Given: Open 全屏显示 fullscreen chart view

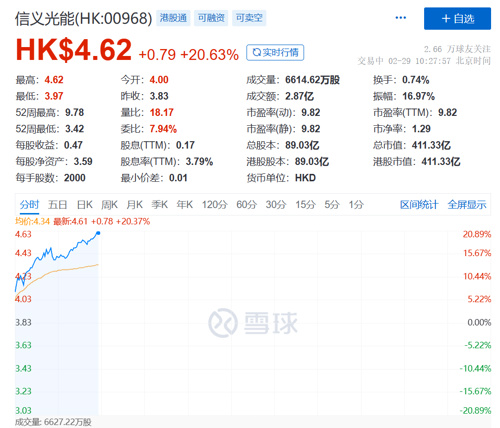Looking at the screenshot, I should 467,204.
